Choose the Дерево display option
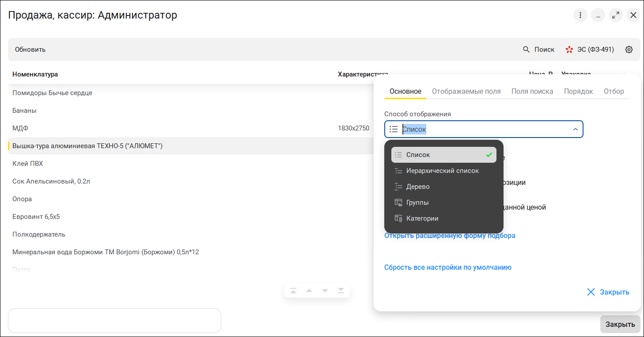 (x=418, y=187)
